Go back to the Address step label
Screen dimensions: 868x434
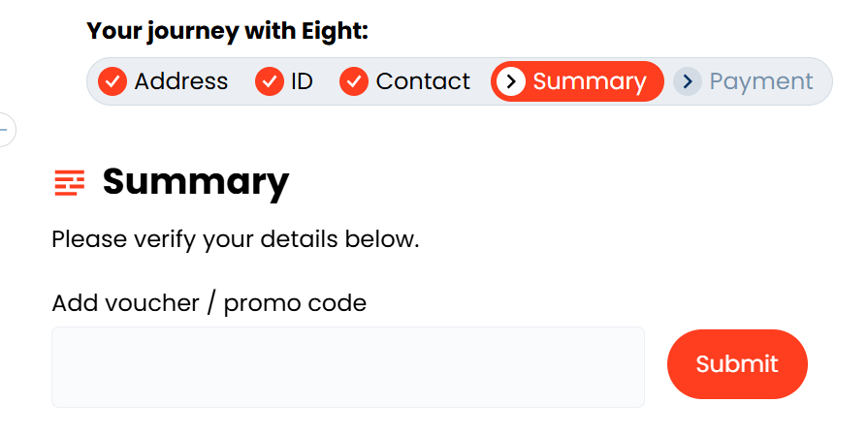(x=181, y=81)
